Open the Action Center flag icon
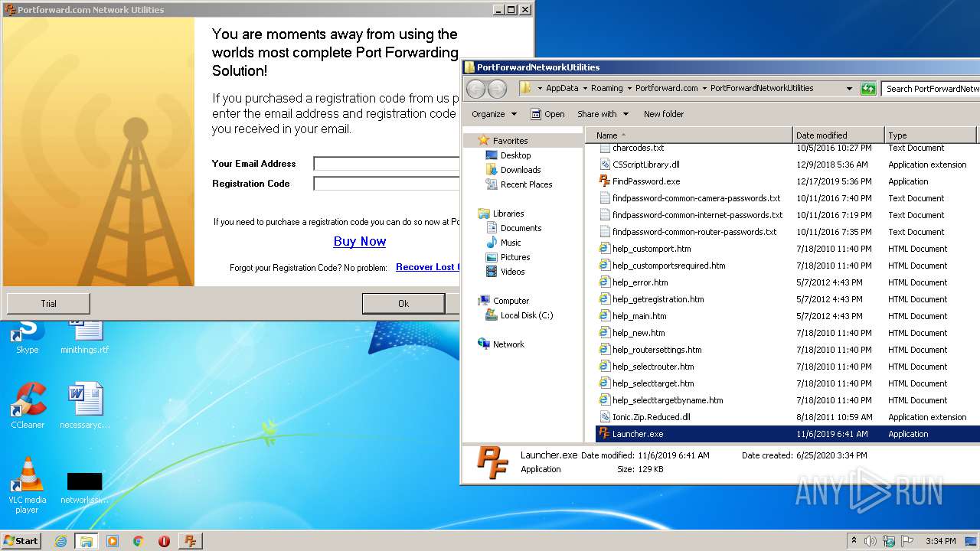Viewport: 980px width, 551px height. click(x=907, y=541)
